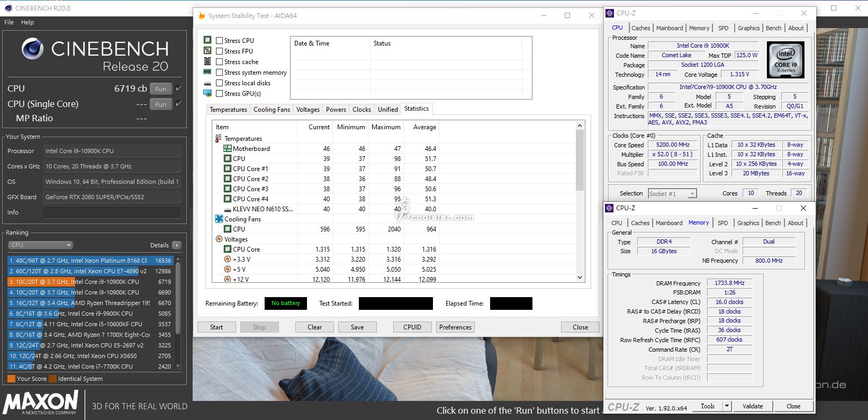The height and width of the screenshot is (420, 868).
Task: Run the Cinebench CPU test
Action: [161, 89]
